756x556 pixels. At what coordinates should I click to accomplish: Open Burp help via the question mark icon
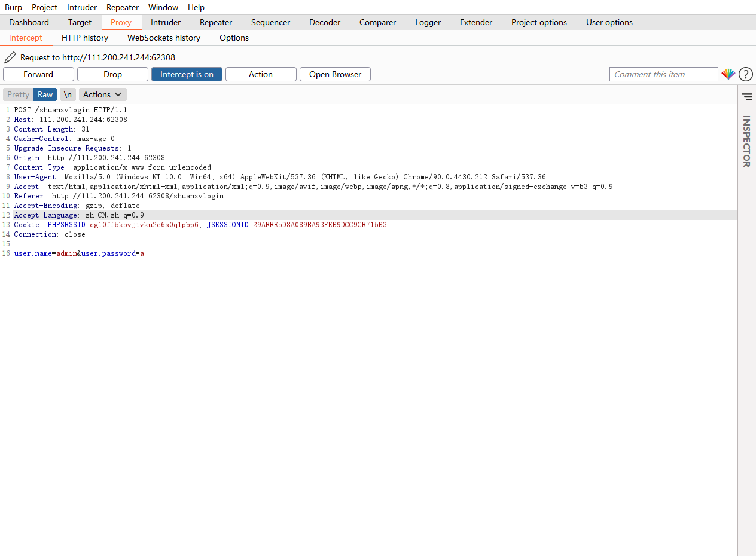(745, 74)
